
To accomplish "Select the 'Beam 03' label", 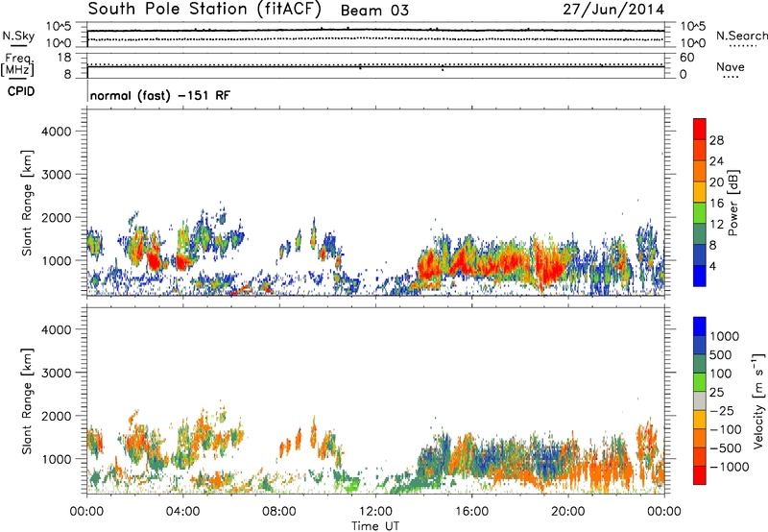I will [x=374, y=11].
